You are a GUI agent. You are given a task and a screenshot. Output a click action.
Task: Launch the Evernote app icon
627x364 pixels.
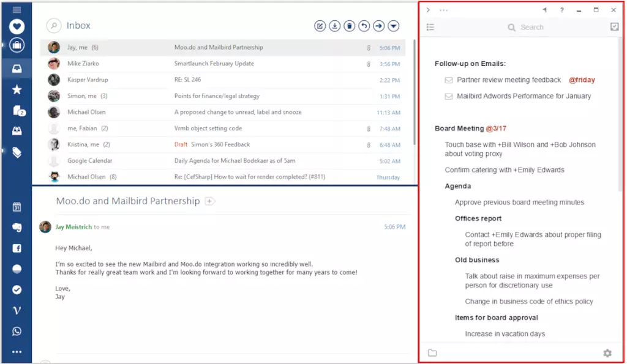[x=17, y=228]
